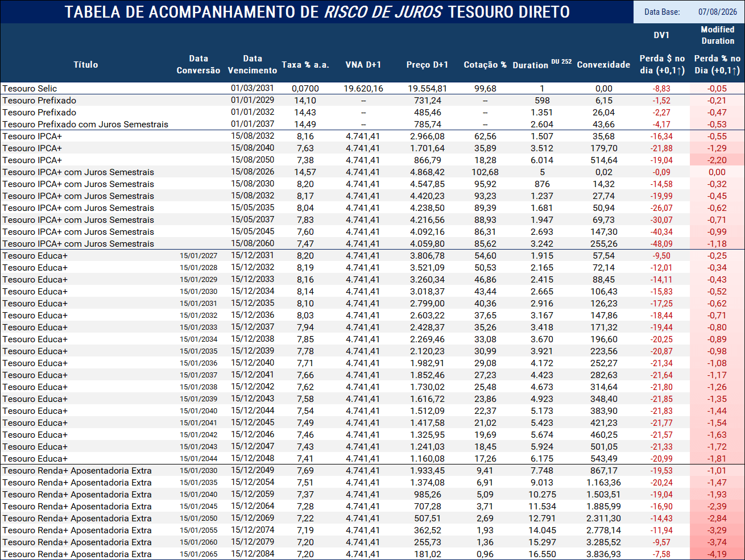Select the "Data Vencimento" column header
Image resolution: width=745 pixels, height=560 pixels.
click(x=253, y=64)
